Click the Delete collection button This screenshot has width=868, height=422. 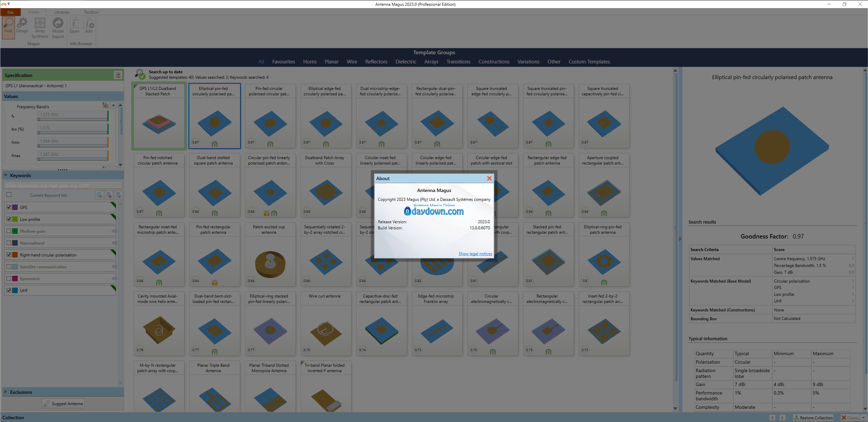coord(850,418)
